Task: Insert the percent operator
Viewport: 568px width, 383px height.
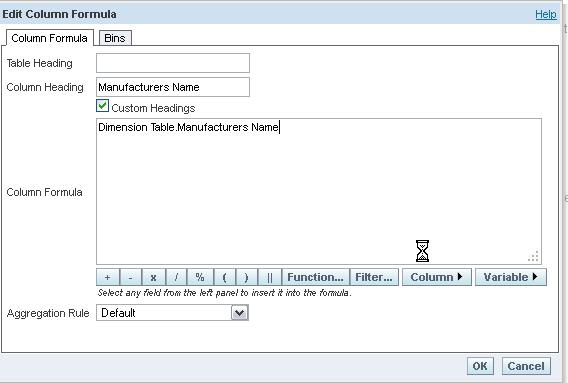Action: coord(200,277)
